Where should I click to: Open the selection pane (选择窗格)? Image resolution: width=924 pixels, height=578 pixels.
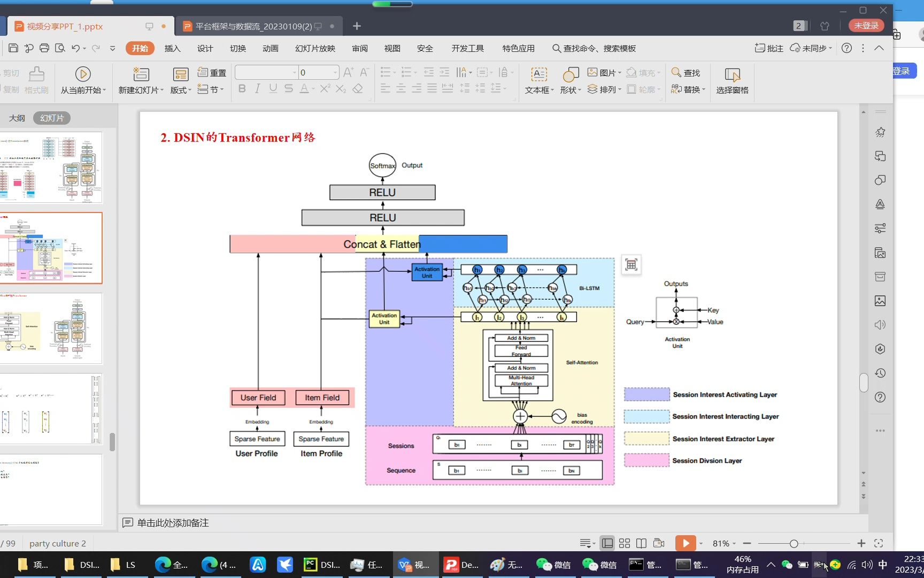click(x=732, y=81)
